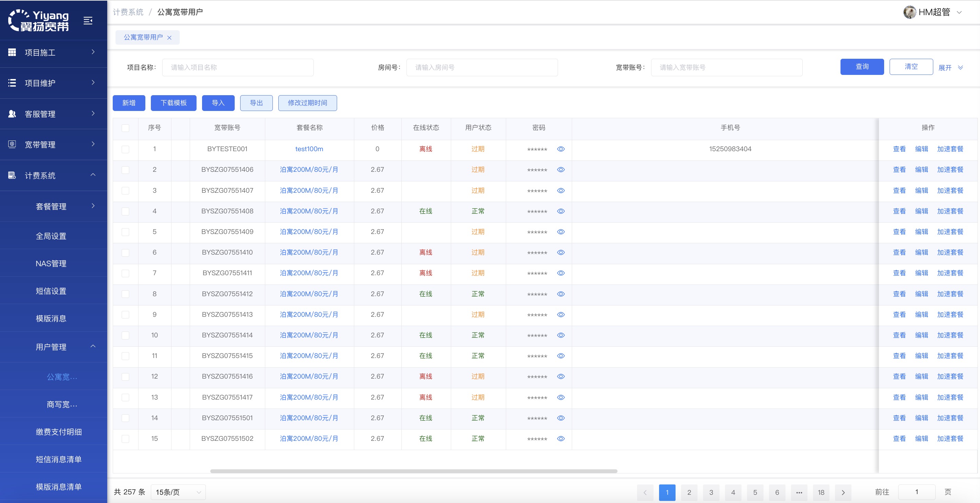Viewport: 980px width, 503px height.
Task: Click the 项目维护 list icon
Action: point(12,82)
